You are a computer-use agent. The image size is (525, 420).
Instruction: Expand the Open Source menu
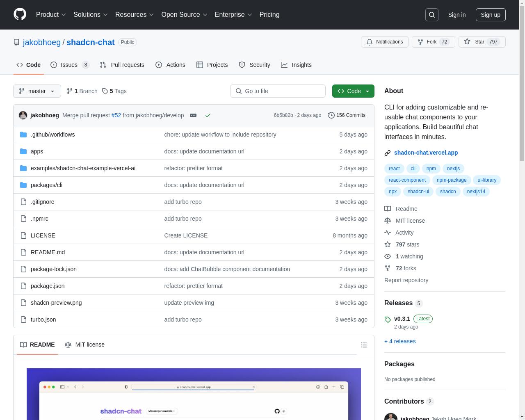point(185,15)
